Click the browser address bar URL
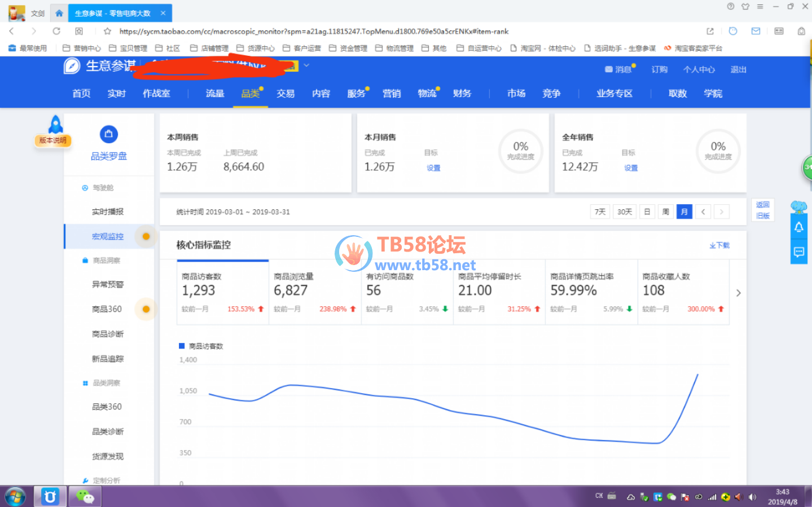Viewport: 812px width, 507px height. [314, 32]
